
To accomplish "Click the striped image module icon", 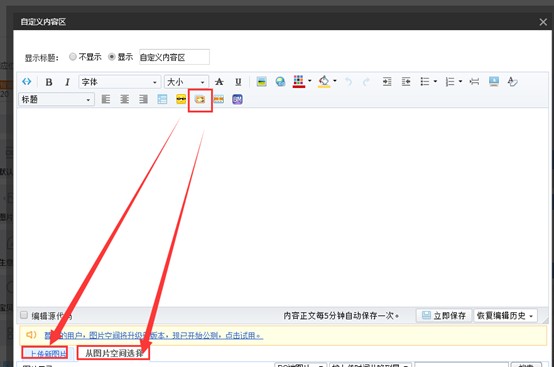I will pos(219,99).
